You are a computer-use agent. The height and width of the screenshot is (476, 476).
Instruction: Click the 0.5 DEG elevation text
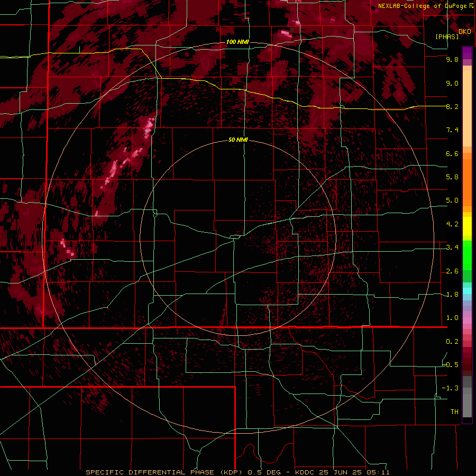pyautogui.click(x=263, y=472)
